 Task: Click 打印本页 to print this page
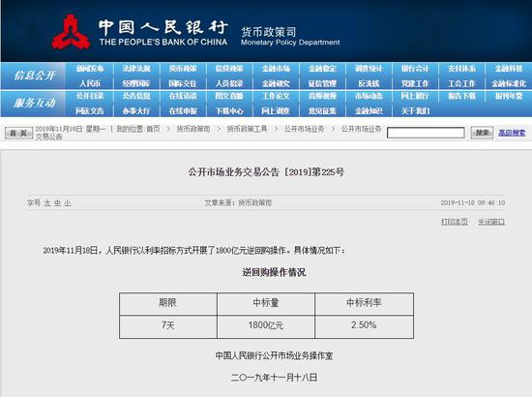(x=455, y=222)
